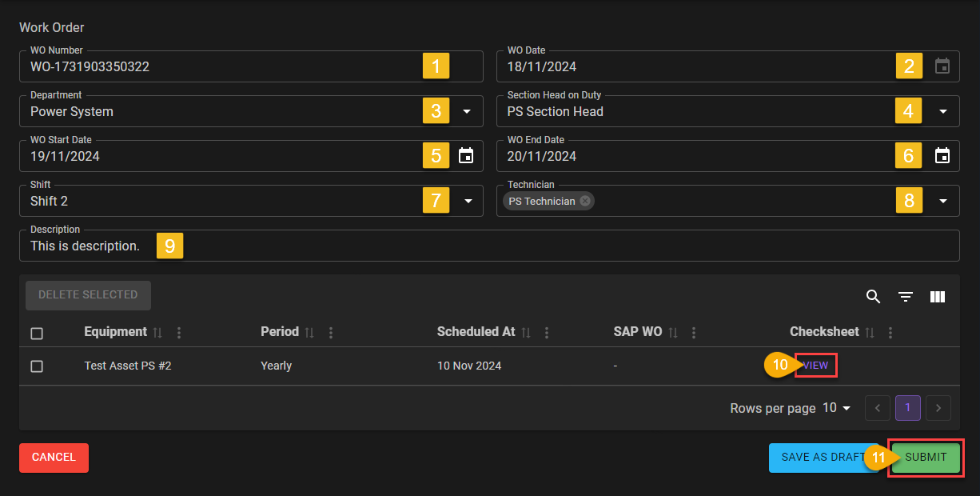
Task: Expand the Department dropdown
Action: click(467, 111)
